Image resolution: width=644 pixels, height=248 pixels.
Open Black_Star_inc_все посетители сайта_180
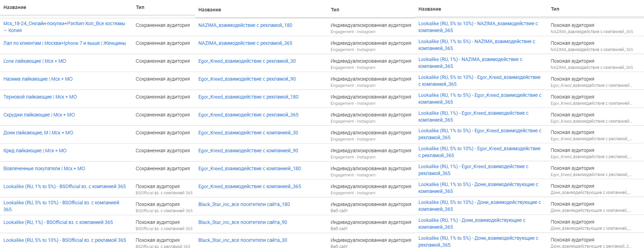coord(244,204)
